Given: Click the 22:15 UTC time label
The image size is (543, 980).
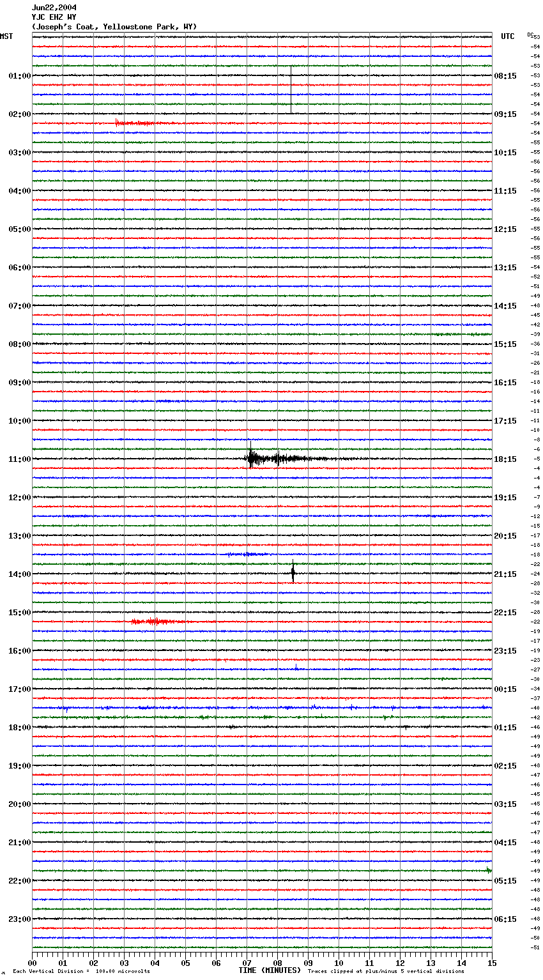Looking at the screenshot, I should point(505,613).
